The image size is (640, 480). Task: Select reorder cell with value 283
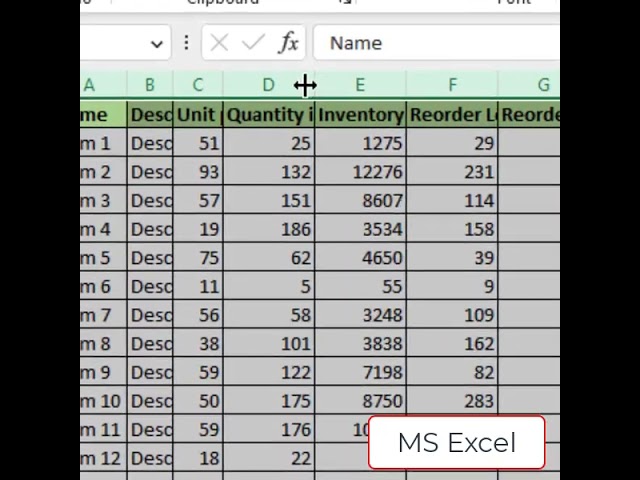tap(452, 400)
